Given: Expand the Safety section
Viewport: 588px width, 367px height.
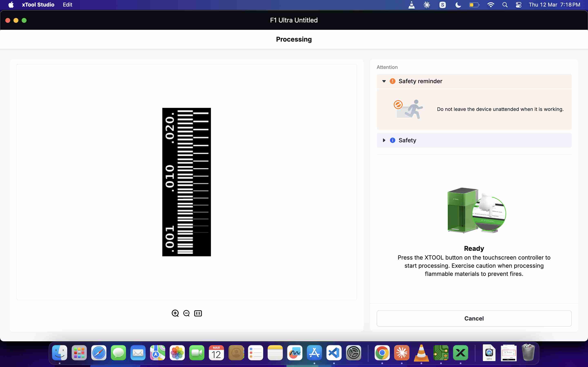Looking at the screenshot, I should (x=384, y=140).
